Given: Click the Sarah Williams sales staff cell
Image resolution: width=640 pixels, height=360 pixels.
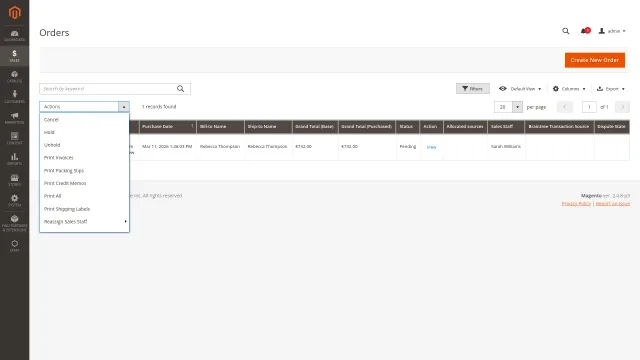Looking at the screenshot, I should pyautogui.click(x=506, y=147).
